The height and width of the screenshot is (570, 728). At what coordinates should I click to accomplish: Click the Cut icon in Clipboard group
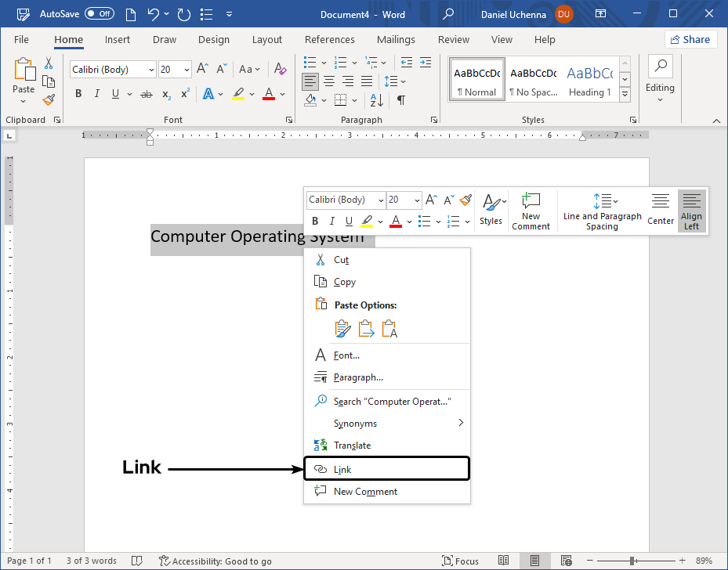(x=47, y=60)
